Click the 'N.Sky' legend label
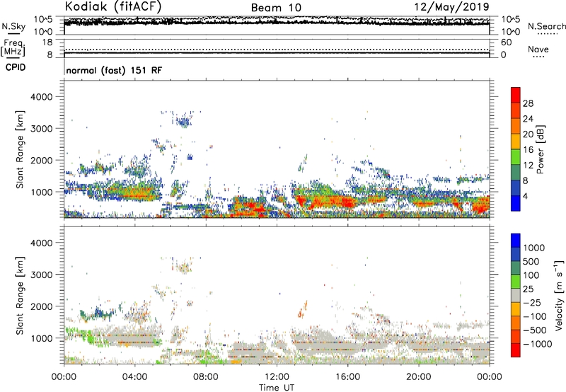The height and width of the screenshot is (392, 566). 13,26
